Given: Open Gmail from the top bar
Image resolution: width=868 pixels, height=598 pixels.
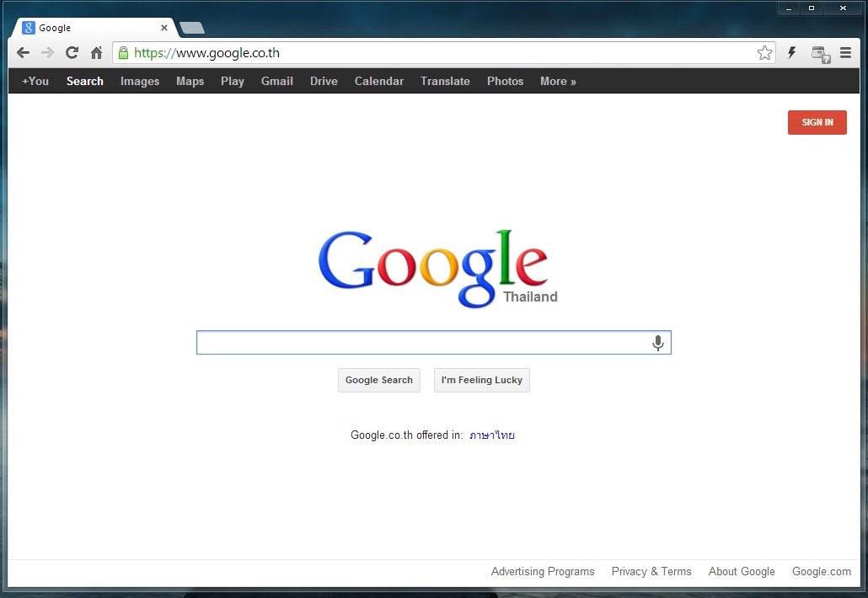Looking at the screenshot, I should tap(277, 82).
